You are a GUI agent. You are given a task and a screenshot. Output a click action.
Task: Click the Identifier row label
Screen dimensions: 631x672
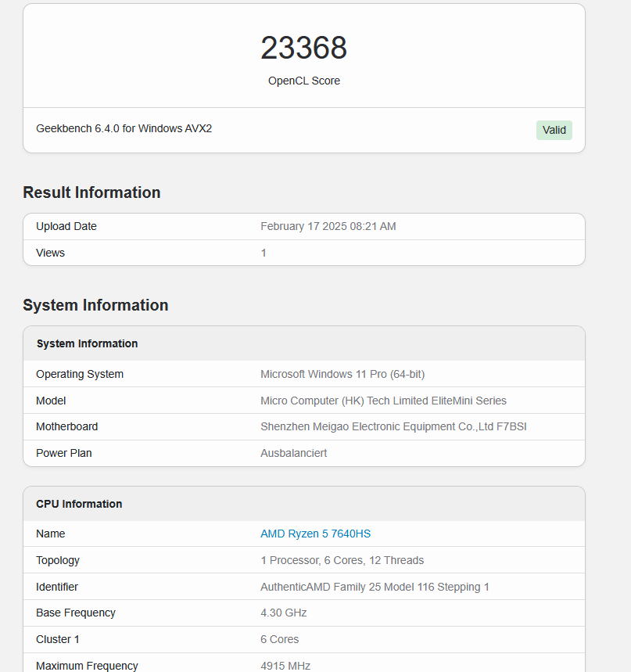coord(57,587)
